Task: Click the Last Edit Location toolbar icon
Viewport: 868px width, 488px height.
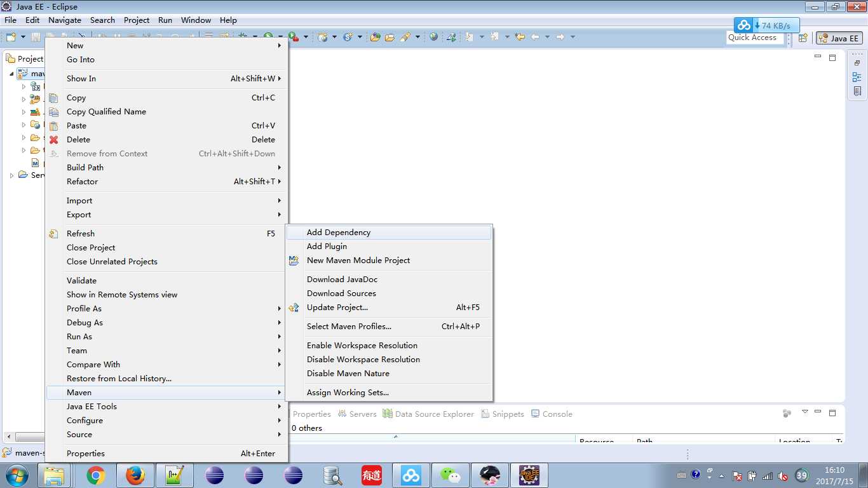Action: pos(520,37)
